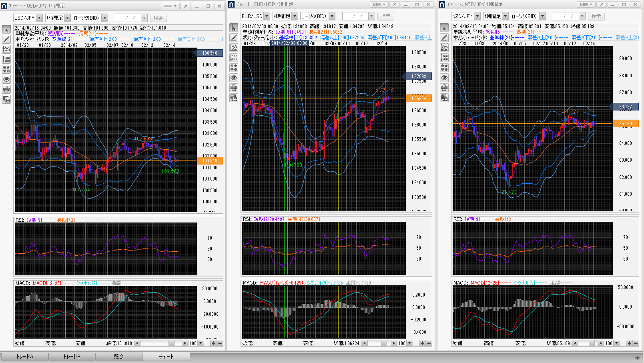The image size is (644, 363).
Task: Click the 検索 button in USD/JPY chart
Action: (158, 18)
